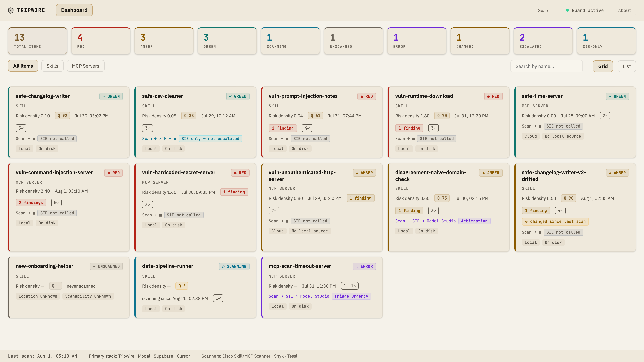Click the Q 61 quality badge

(315, 116)
